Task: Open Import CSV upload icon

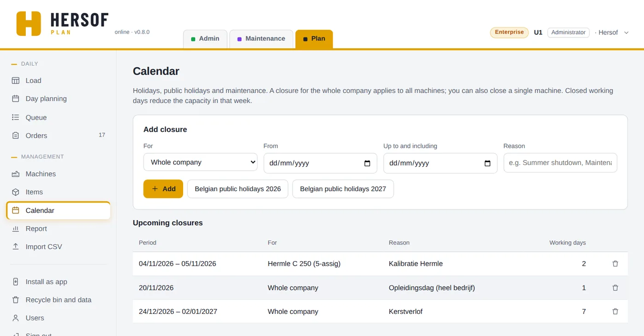Action: 16,247
